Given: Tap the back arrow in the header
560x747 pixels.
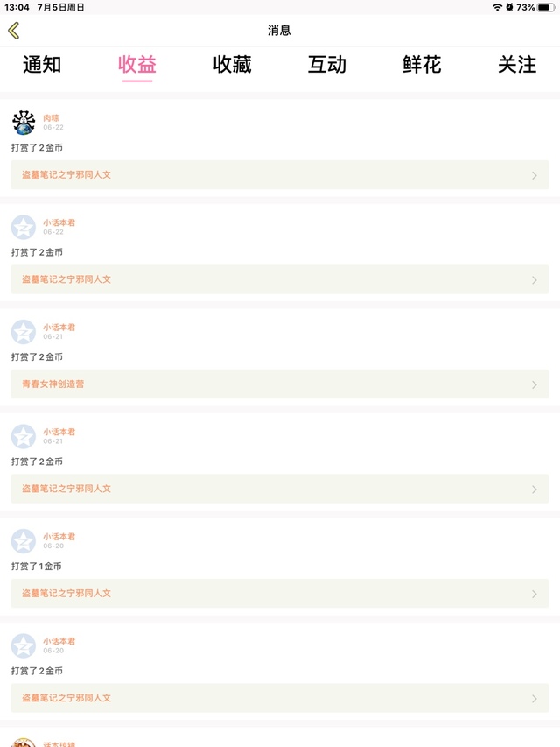Looking at the screenshot, I should tap(13, 31).
